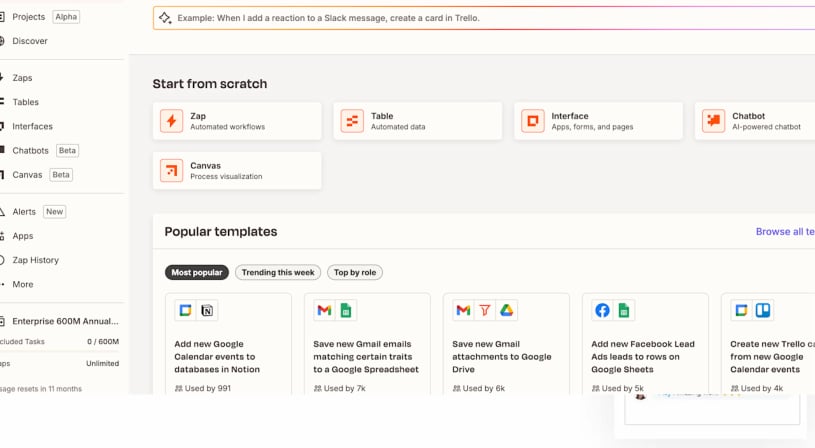Screen dimensions: 815x448
Task: Click the Facebook icon on Lead Ads template
Action: pos(602,311)
